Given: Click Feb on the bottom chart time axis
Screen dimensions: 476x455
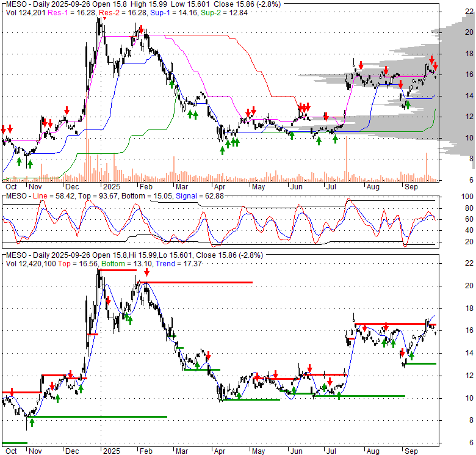Looking at the screenshot, I should pos(146,451).
